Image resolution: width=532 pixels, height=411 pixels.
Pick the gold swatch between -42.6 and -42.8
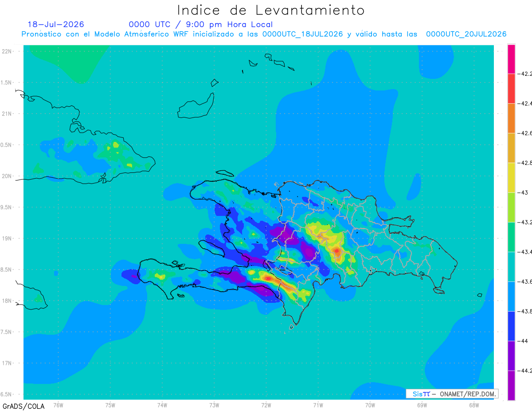511,148
